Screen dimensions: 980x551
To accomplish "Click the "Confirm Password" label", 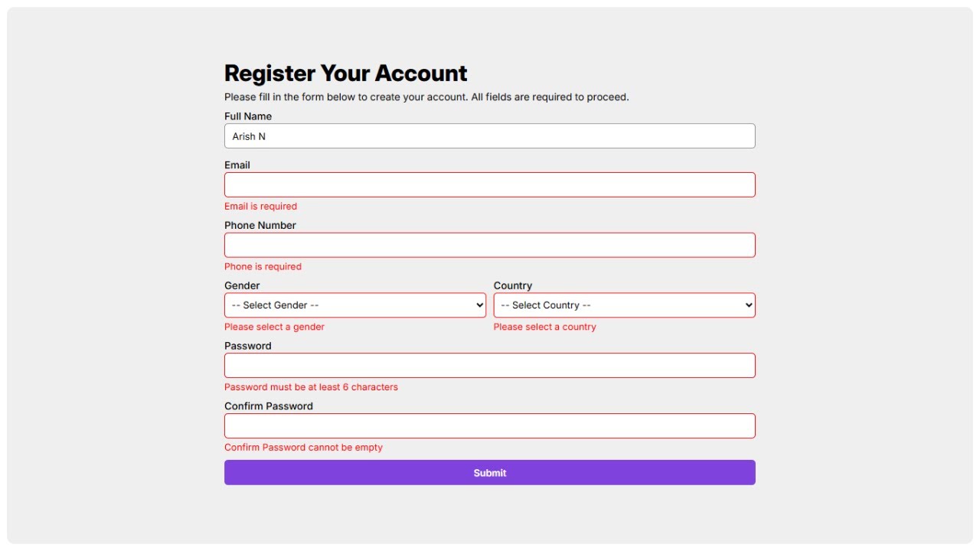I will point(269,406).
